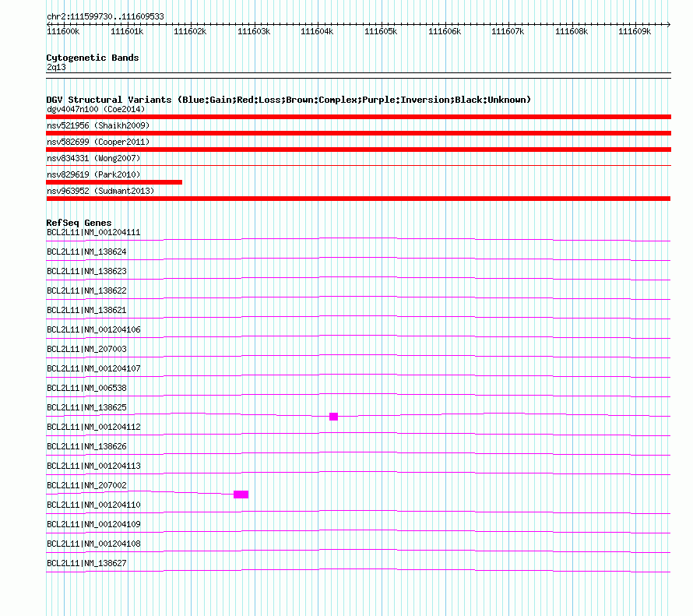Click the BCL2L11|NM_207003 transcript label
The width and height of the screenshot is (693, 616).
click(x=86, y=349)
